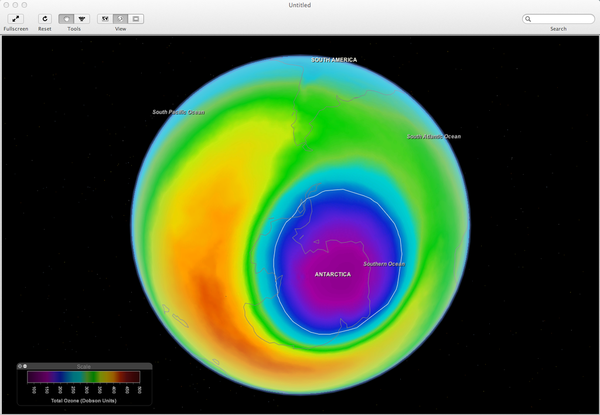Switch to the globe View mode
Screen dimensions: 600x415
coord(120,19)
